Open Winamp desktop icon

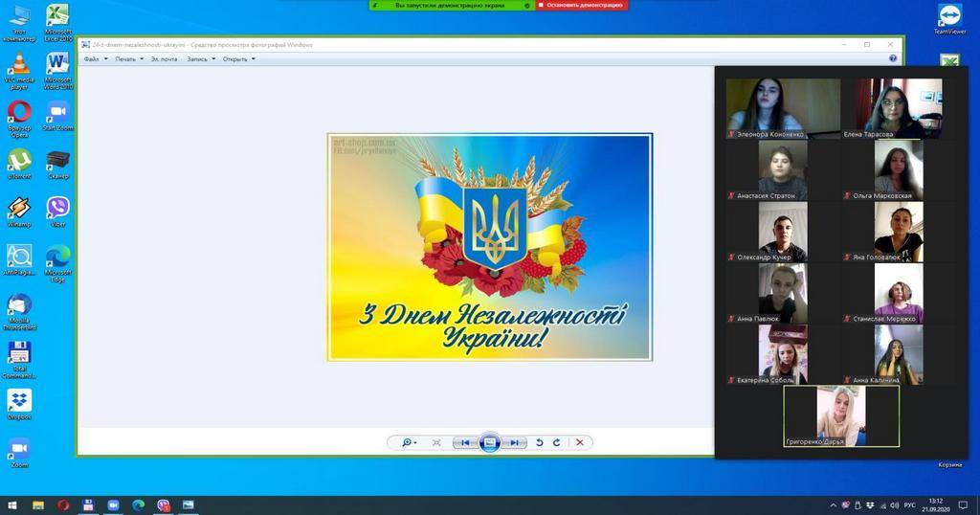pos(19,213)
